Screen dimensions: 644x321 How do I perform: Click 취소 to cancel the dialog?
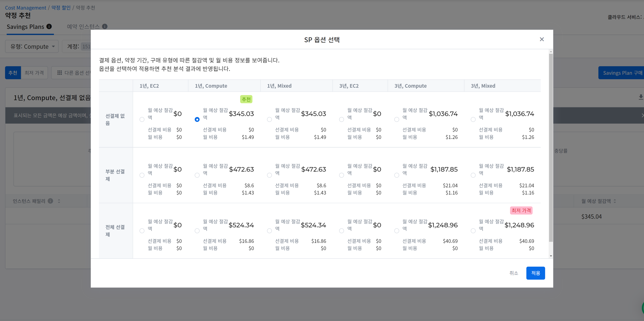(513, 273)
